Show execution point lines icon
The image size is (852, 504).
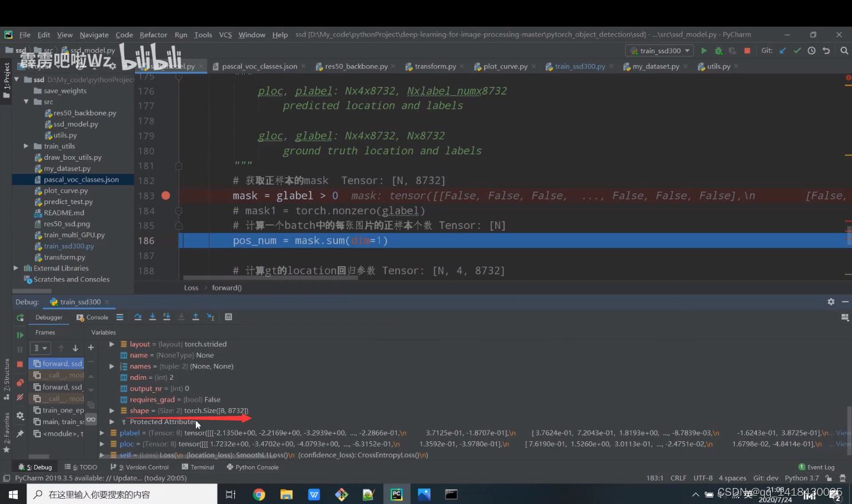click(x=120, y=317)
